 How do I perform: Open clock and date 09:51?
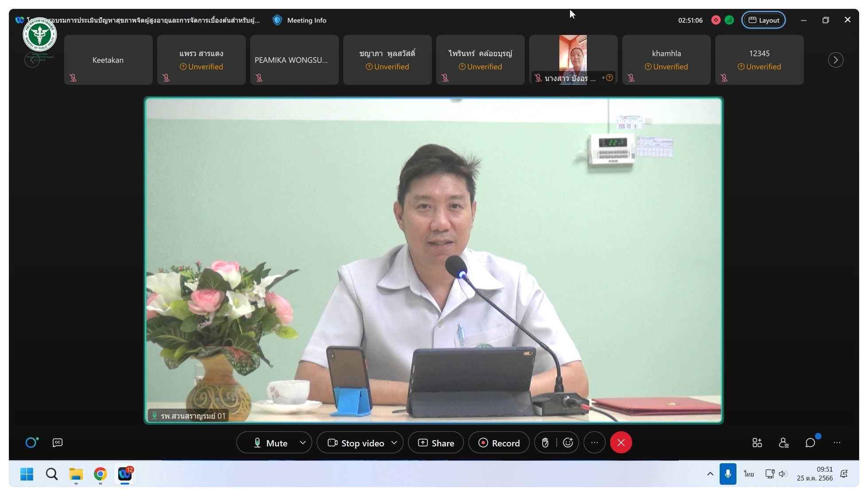pos(815,474)
